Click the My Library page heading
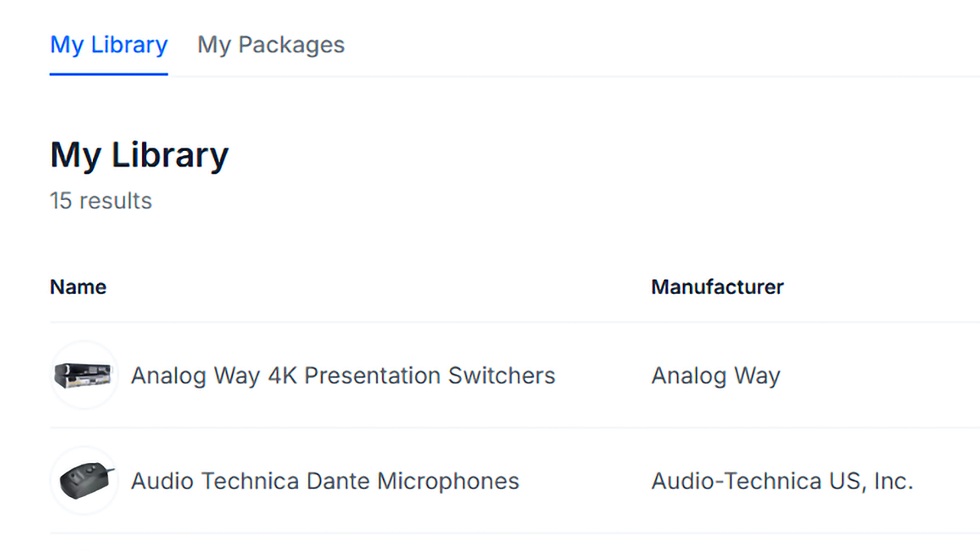The width and height of the screenshot is (980, 551). (139, 155)
